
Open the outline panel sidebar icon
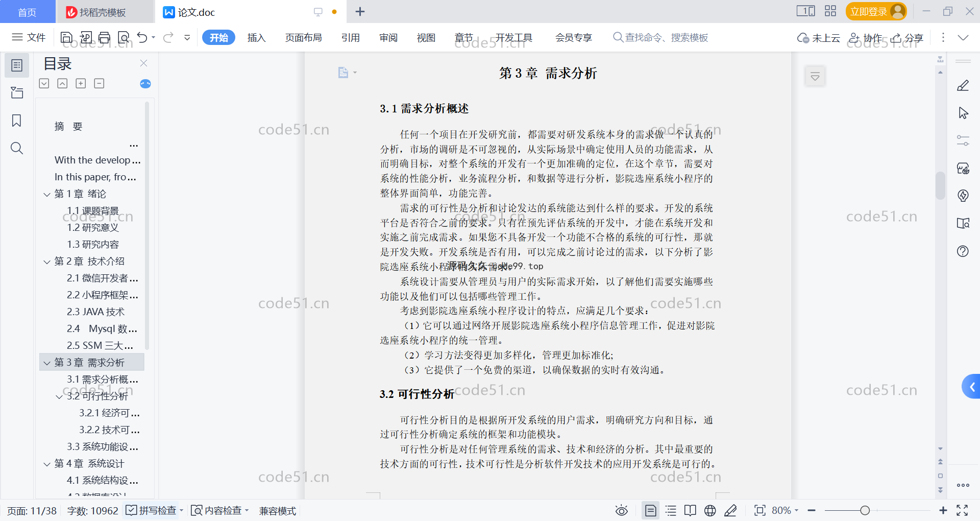click(x=17, y=65)
